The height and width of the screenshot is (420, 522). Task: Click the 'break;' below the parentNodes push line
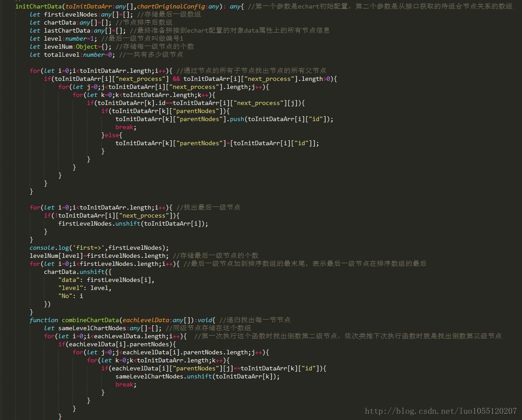pyautogui.click(x=126, y=127)
